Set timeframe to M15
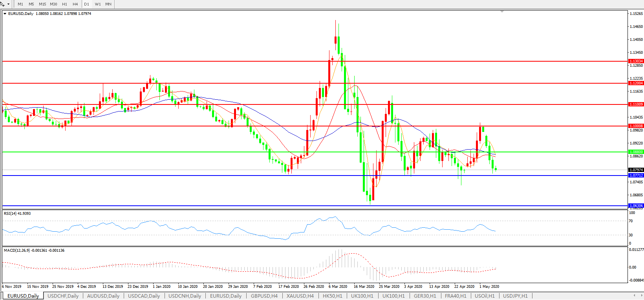The image size is (644, 300). coord(42,4)
